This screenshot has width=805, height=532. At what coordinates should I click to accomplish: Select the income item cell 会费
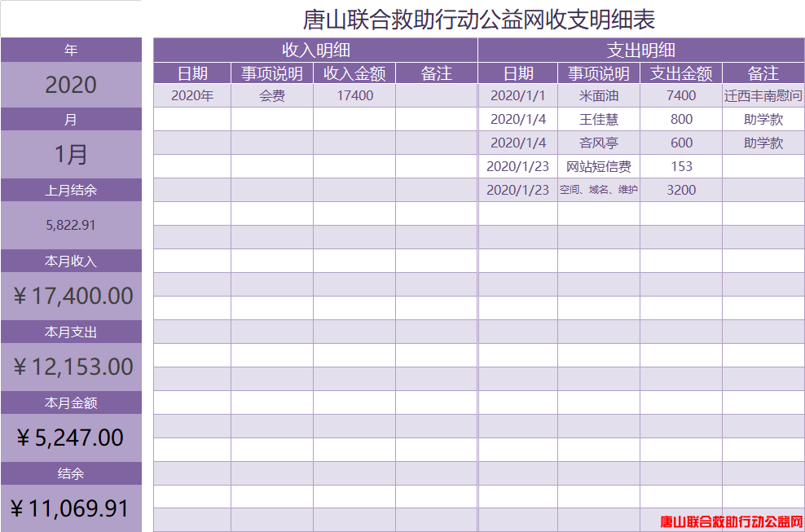pos(272,95)
